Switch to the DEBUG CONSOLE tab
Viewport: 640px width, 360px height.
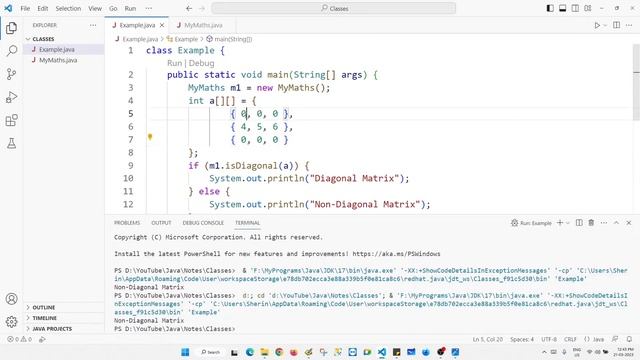pos(203,223)
